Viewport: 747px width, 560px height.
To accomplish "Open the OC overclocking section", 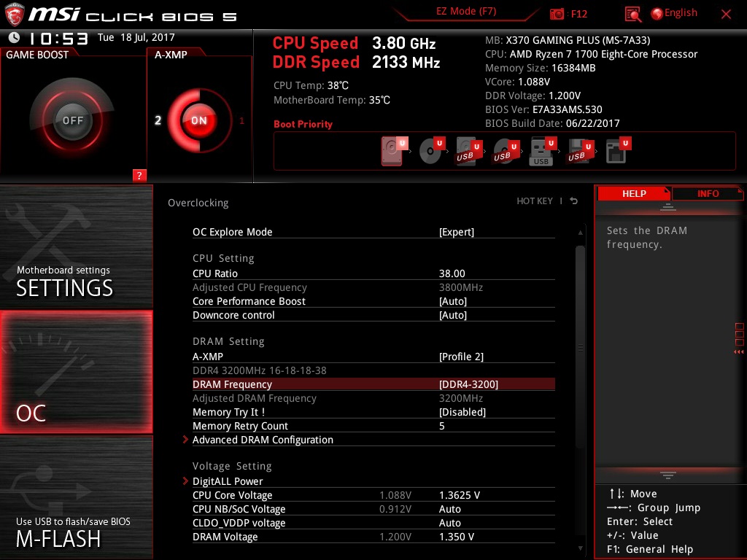I will [x=76, y=372].
